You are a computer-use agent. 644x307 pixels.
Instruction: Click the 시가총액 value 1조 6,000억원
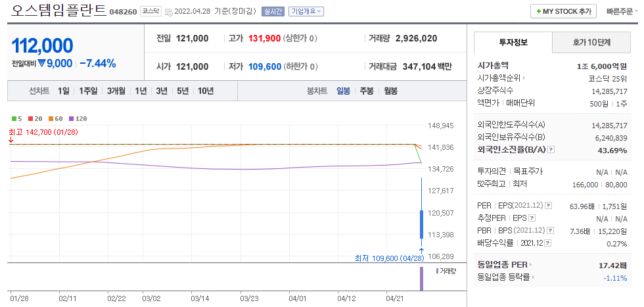click(x=602, y=66)
